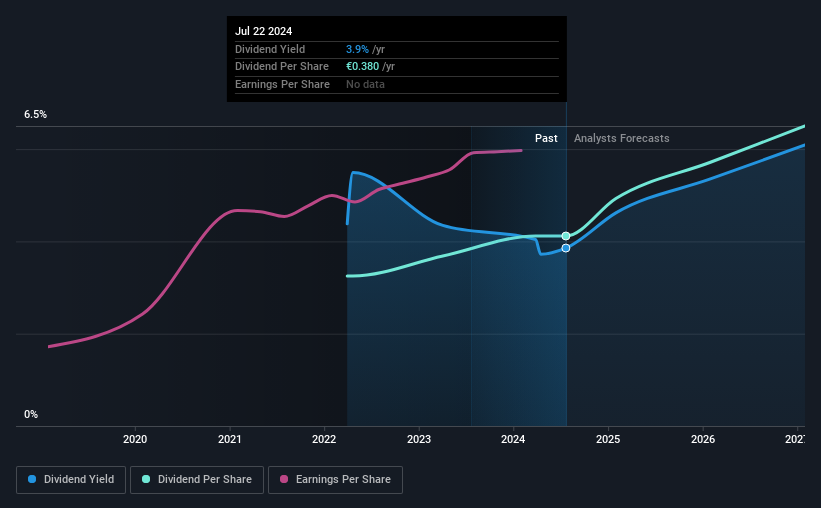Viewport: 821px width, 508px height.
Task: Click the €0.380 dividend per share value
Action: point(362,67)
